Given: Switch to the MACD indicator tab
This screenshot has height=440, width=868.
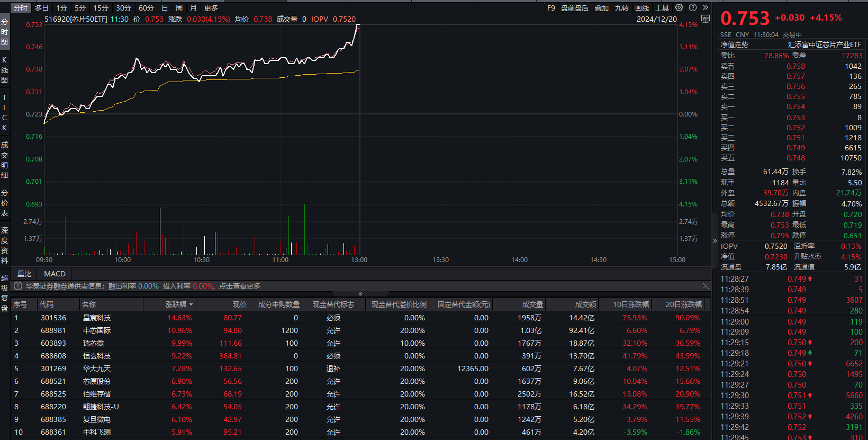Looking at the screenshot, I should tap(55, 274).
